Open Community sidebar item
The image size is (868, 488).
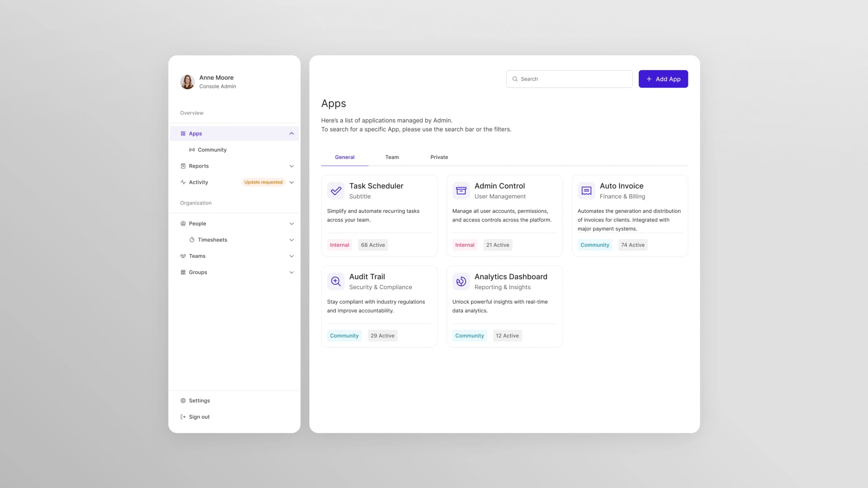point(234,150)
